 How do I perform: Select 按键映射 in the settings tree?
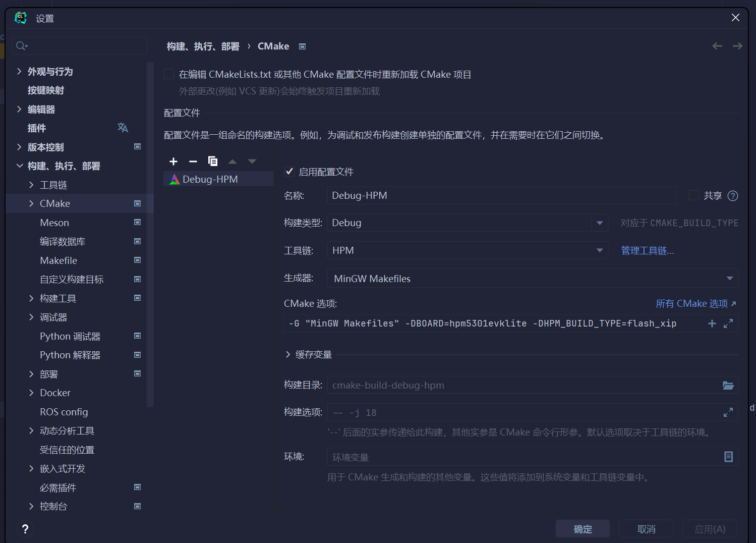pos(46,90)
